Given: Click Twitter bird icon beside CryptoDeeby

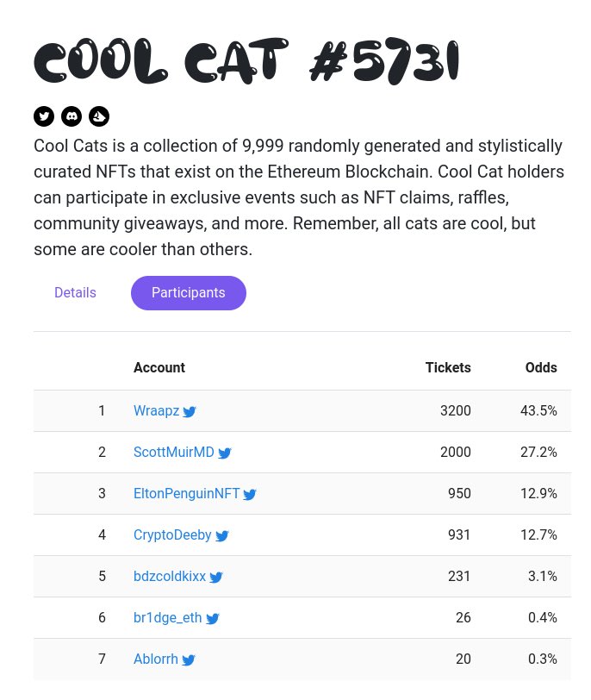Looking at the screenshot, I should coord(222,536).
